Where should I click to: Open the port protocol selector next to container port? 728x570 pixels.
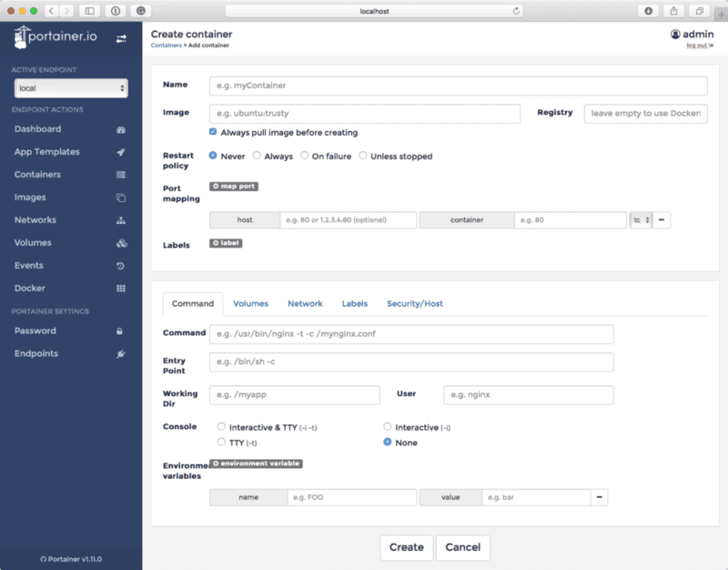642,219
